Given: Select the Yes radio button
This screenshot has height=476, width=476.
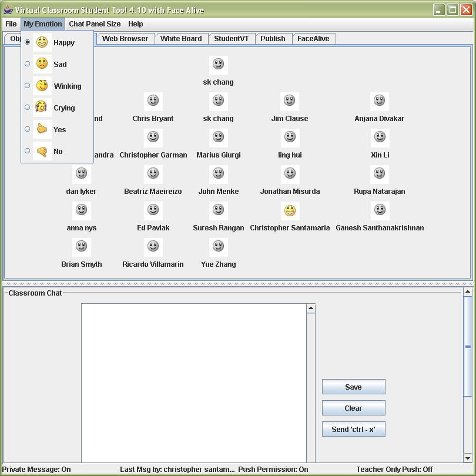Looking at the screenshot, I should coord(28,129).
